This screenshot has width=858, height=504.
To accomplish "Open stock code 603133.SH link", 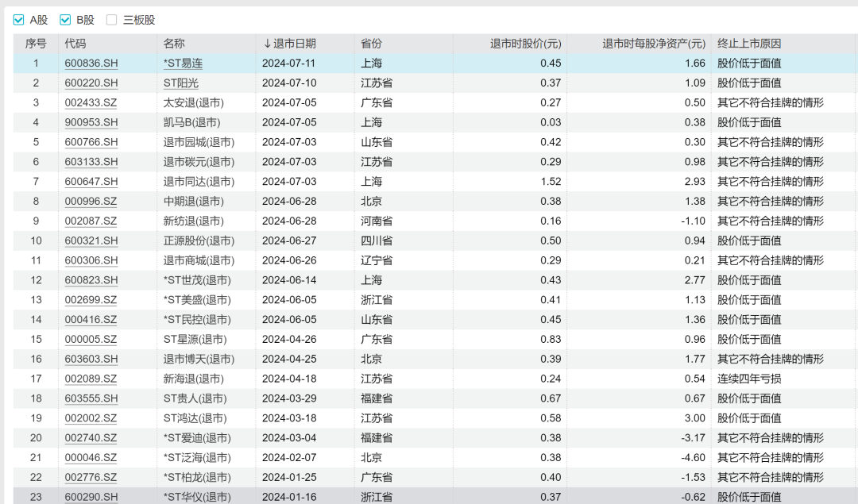I will point(91,162).
